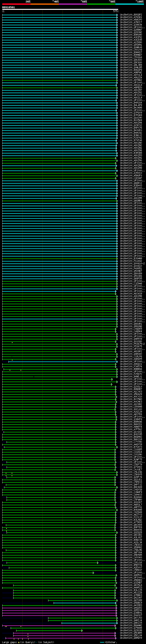Select hit label UniRef100_A9XZL8

coord(131,85)
